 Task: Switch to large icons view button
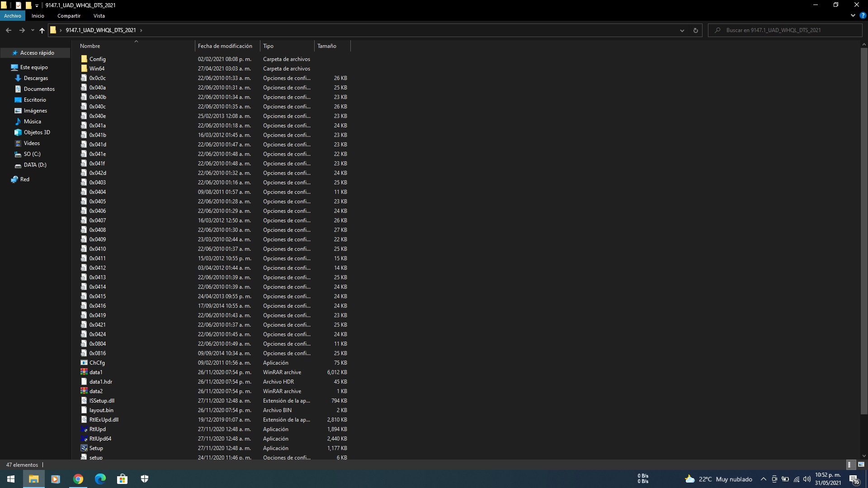(x=861, y=465)
